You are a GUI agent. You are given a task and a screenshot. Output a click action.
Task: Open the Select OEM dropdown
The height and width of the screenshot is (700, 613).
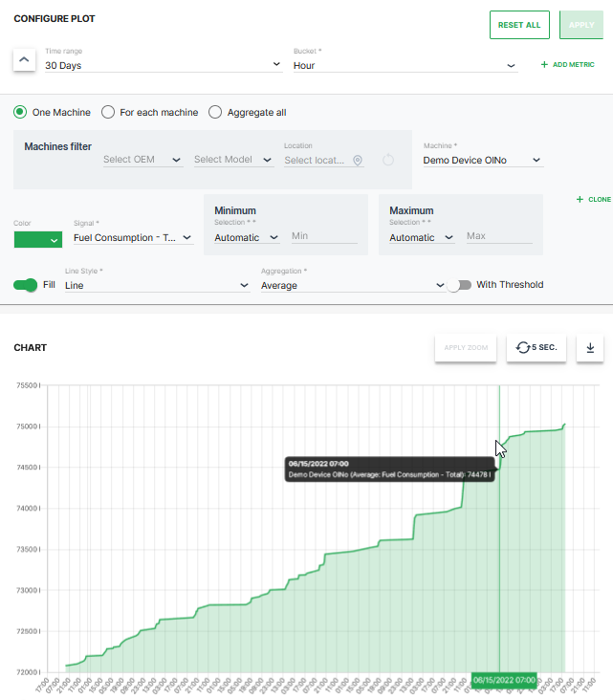142,160
